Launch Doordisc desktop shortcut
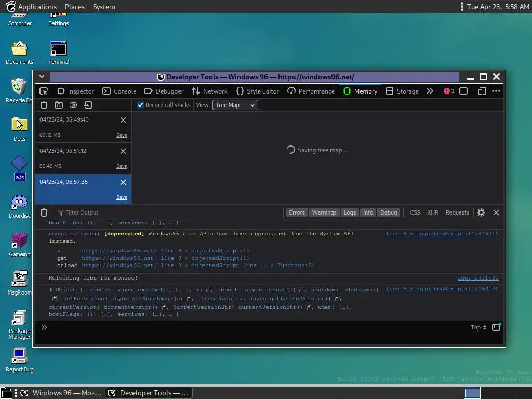Image resolution: width=532 pixels, height=399 pixels. [20, 207]
